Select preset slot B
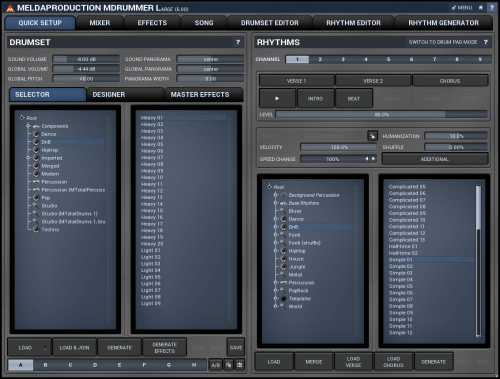Image resolution: width=500 pixels, height=379 pixels. 45,365
